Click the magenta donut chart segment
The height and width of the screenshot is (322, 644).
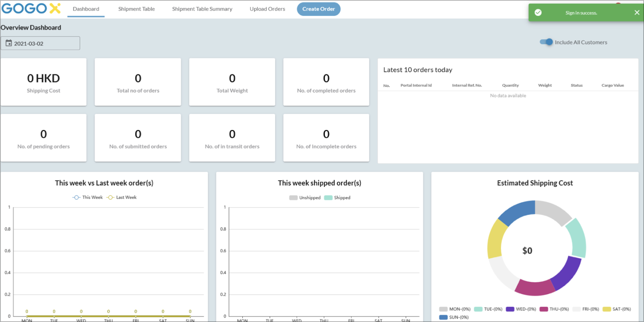[535, 288]
